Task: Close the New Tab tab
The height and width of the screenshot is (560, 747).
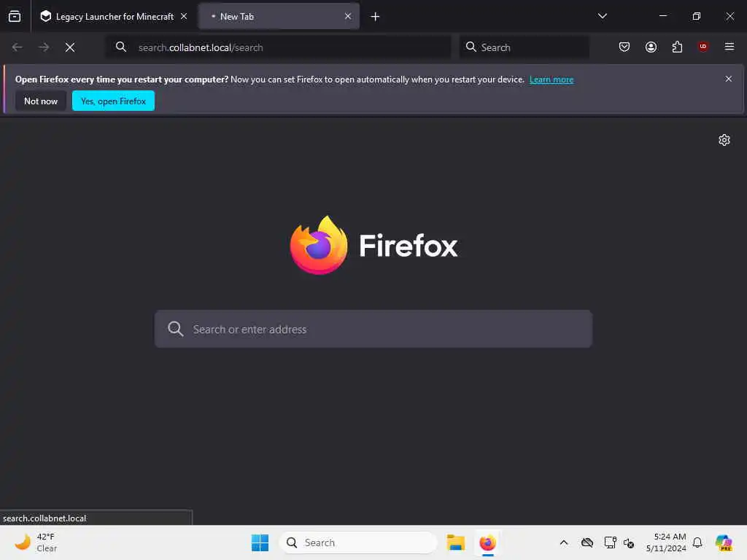Action: click(348, 16)
